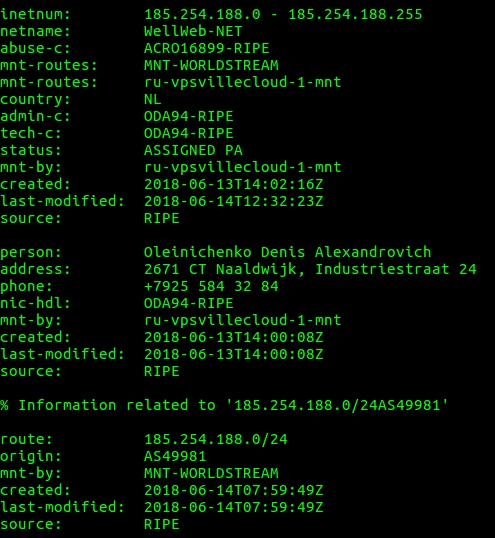Click last-modified timestamp 2018-06-14T12:32:23Z
Image resolution: width=495 pixels, height=538 pixels.
tap(233, 201)
